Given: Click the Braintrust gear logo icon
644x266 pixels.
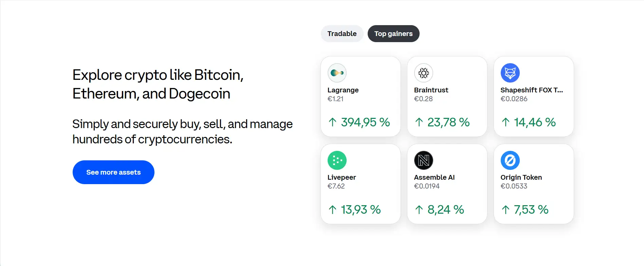Looking at the screenshot, I should 423,73.
